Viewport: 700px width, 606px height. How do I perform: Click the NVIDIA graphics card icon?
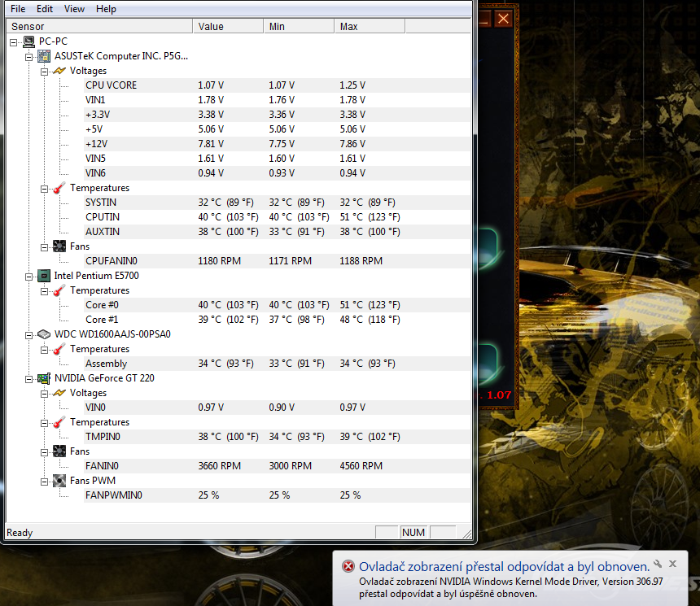tap(44, 378)
